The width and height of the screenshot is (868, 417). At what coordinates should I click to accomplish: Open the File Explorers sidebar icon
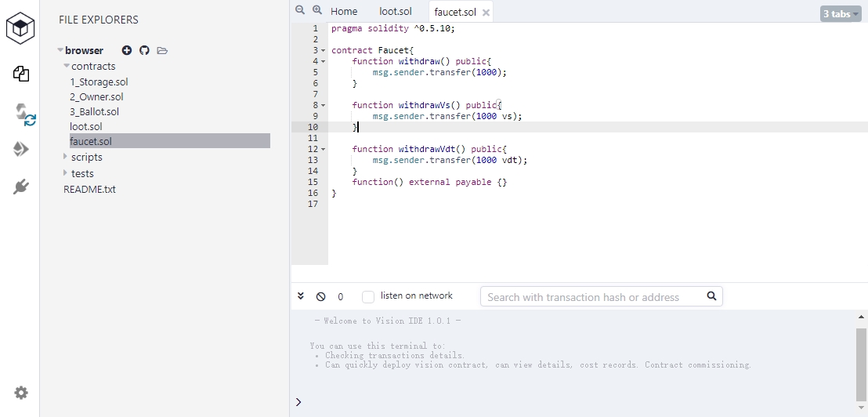pyautogui.click(x=21, y=74)
